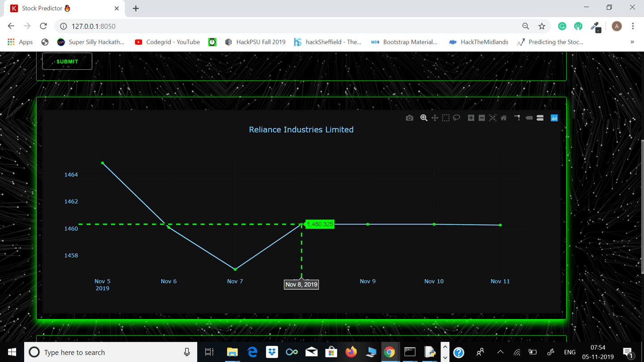The height and width of the screenshot is (362, 644).
Task: Click the Nov 7 data point on chart
Action: [x=235, y=269]
